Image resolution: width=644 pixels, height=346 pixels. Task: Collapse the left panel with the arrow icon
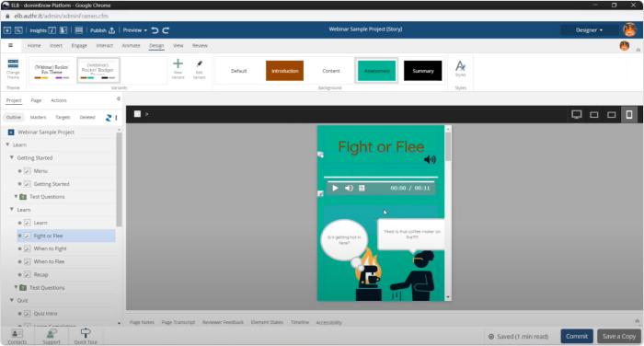[119, 98]
